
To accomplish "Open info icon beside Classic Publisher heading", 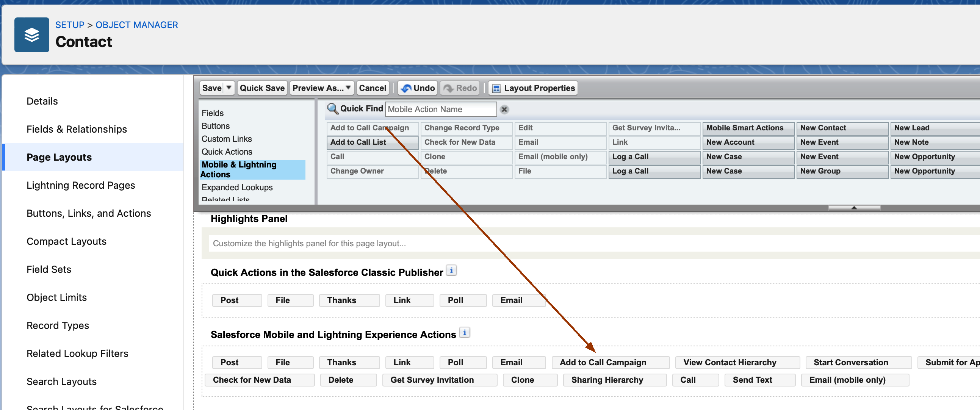I will click(451, 271).
